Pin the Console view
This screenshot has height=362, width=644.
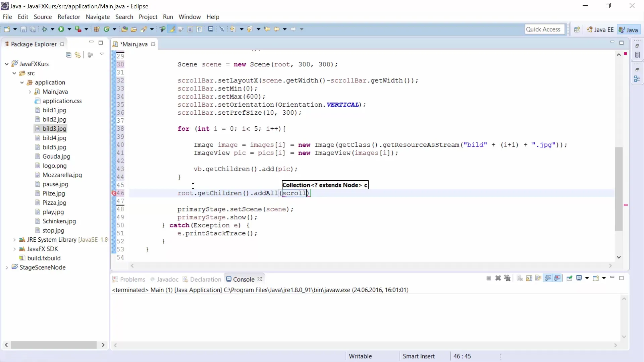click(x=569, y=278)
